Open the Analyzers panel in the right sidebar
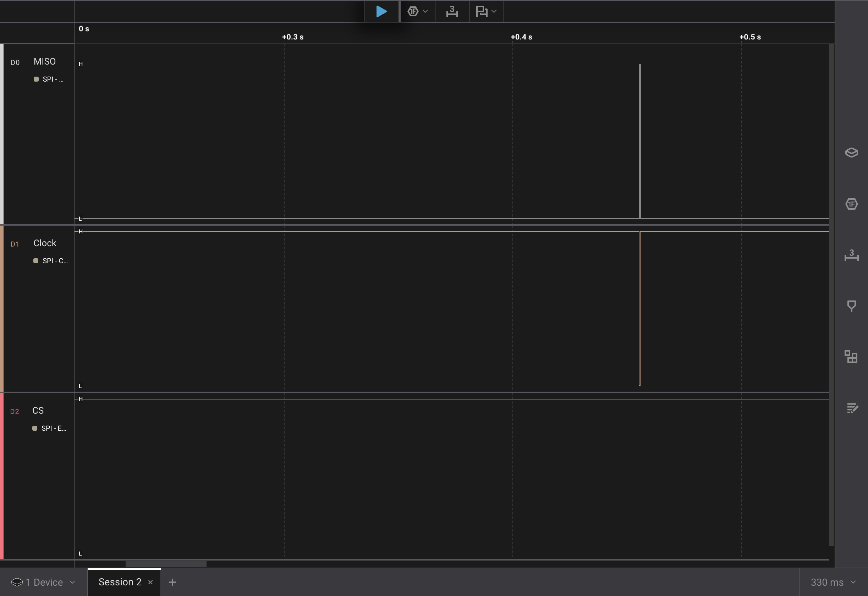868x596 pixels. [x=852, y=204]
